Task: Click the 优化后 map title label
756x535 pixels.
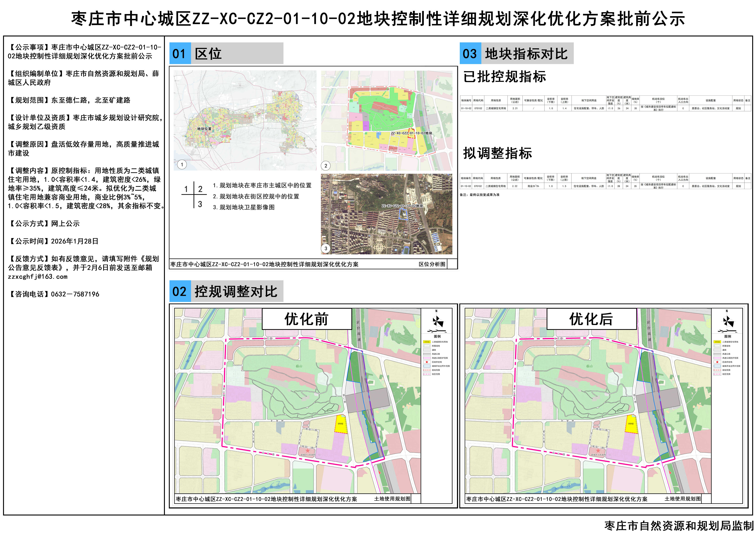Action: [591, 319]
